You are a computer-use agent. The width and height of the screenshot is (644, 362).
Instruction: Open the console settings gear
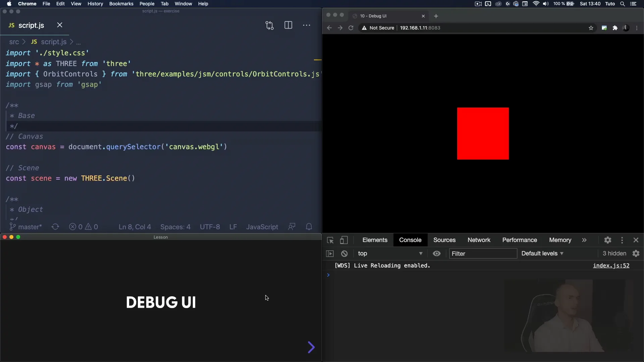[636, 253]
